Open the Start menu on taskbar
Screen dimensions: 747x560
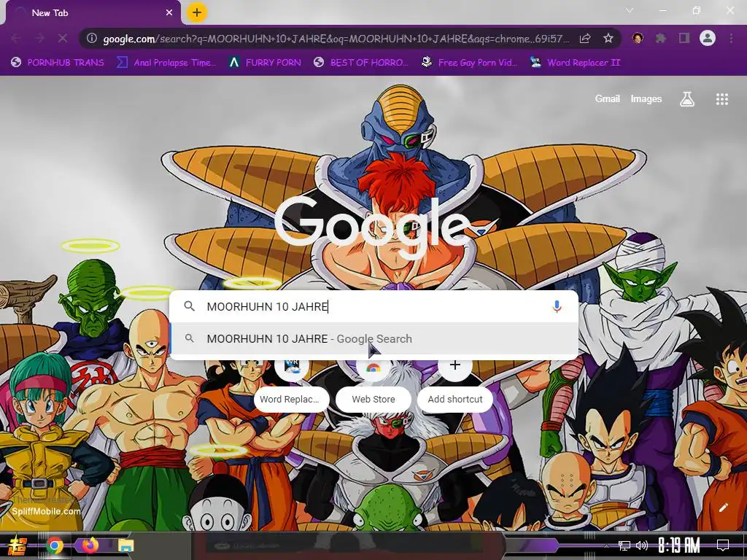click(x=18, y=545)
